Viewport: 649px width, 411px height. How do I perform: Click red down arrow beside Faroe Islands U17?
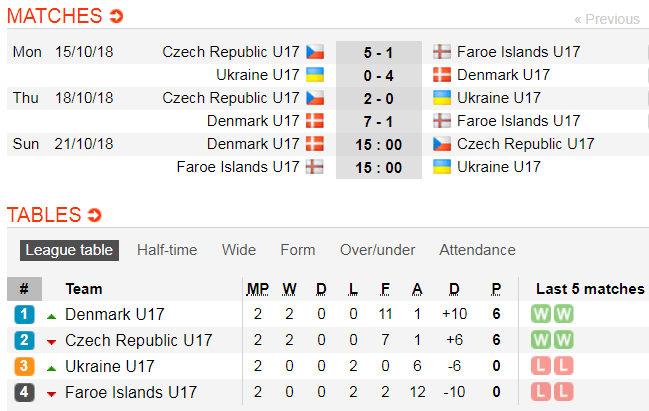tap(51, 394)
